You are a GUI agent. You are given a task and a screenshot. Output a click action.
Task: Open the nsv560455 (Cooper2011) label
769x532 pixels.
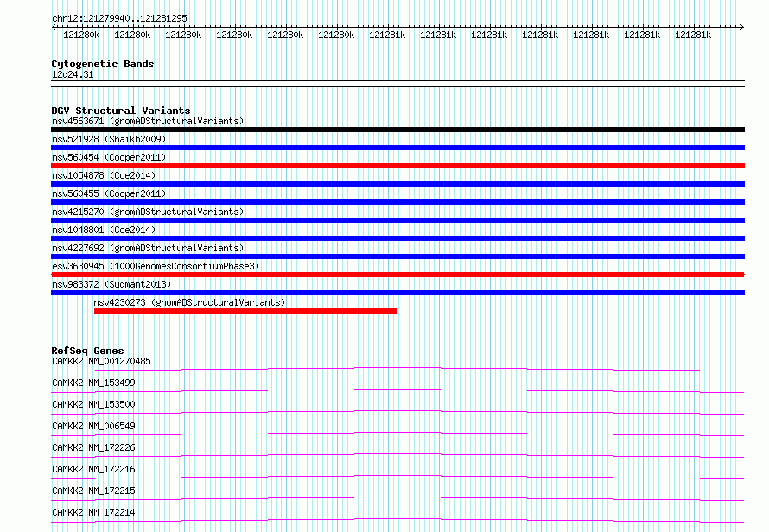pyautogui.click(x=109, y=193)
